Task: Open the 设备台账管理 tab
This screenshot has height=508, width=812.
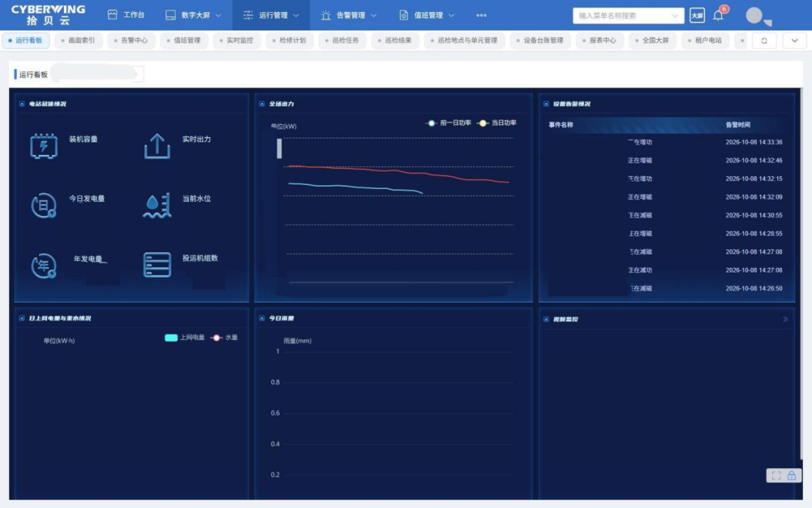Action: click(540, 41)
